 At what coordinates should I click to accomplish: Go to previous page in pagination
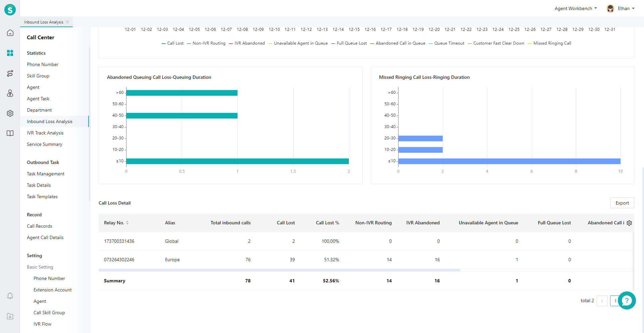(602, 301)
